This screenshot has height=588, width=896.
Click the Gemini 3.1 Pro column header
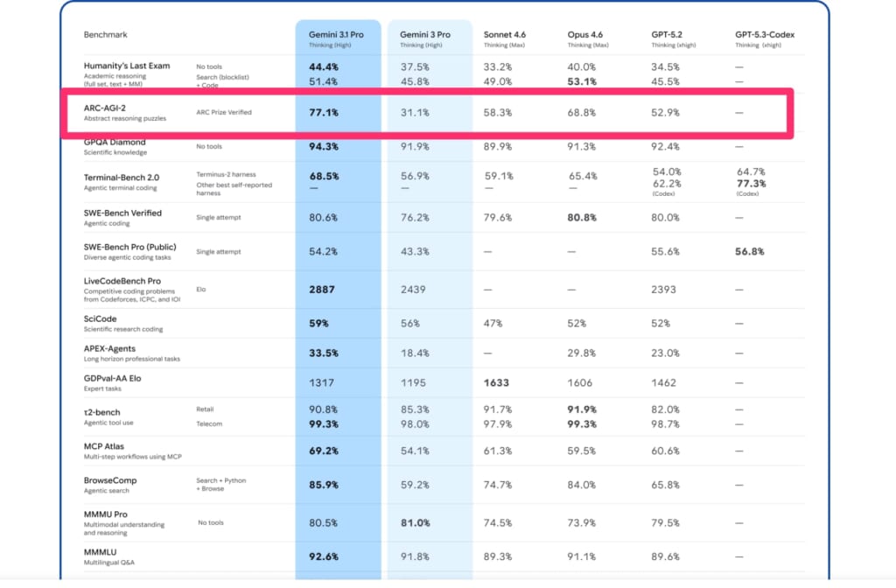336,35
